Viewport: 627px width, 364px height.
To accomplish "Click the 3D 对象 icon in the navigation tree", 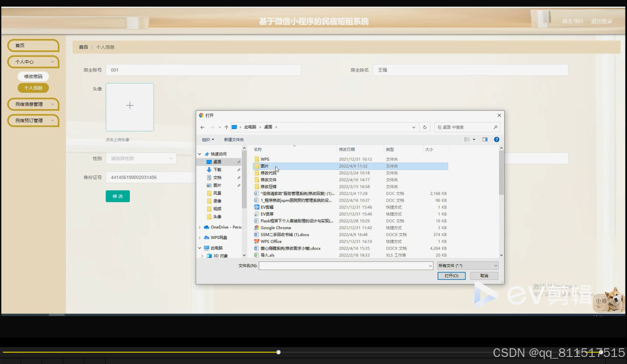I will (209, 256).
